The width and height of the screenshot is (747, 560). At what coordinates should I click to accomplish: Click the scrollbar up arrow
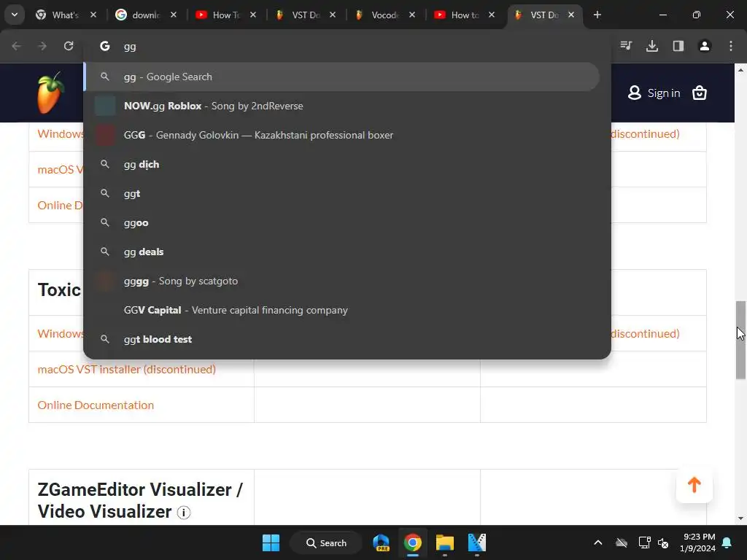tap(740, 70)
